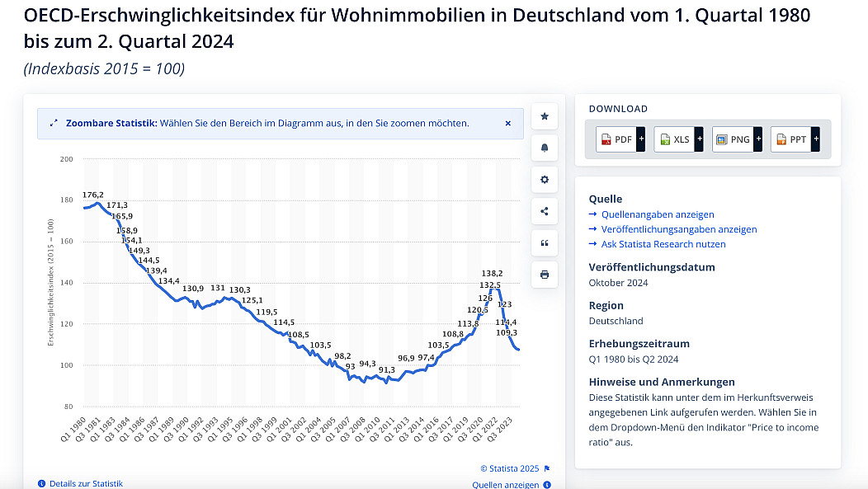
Task: Click the flag icon beside Statista 2025
Action: pyautogui.click(x=547, y=468)
